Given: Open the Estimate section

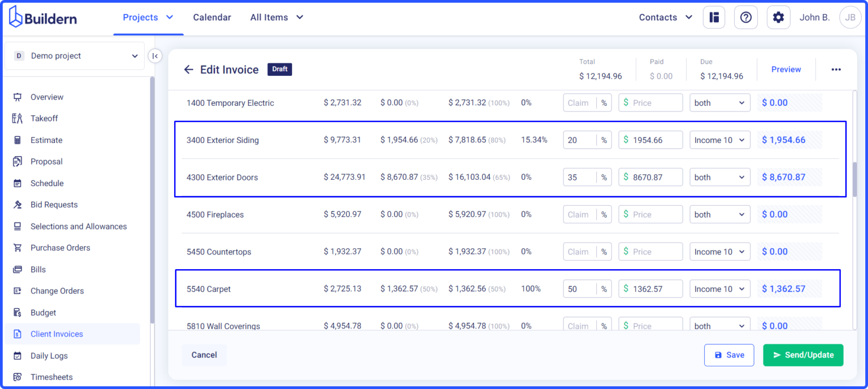Looking at the screenshot, I should [46, 140].
